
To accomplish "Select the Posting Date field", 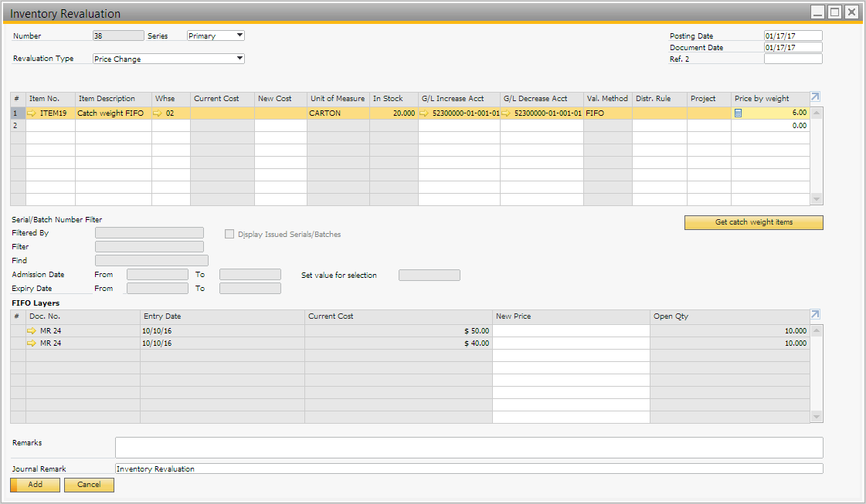I will pyautogui.click(x=793, y=36).
